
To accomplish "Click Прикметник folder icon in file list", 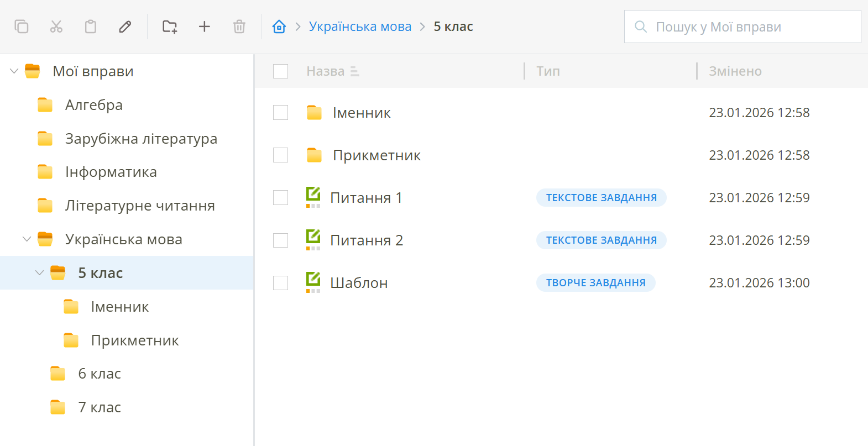I will (314, 155).
